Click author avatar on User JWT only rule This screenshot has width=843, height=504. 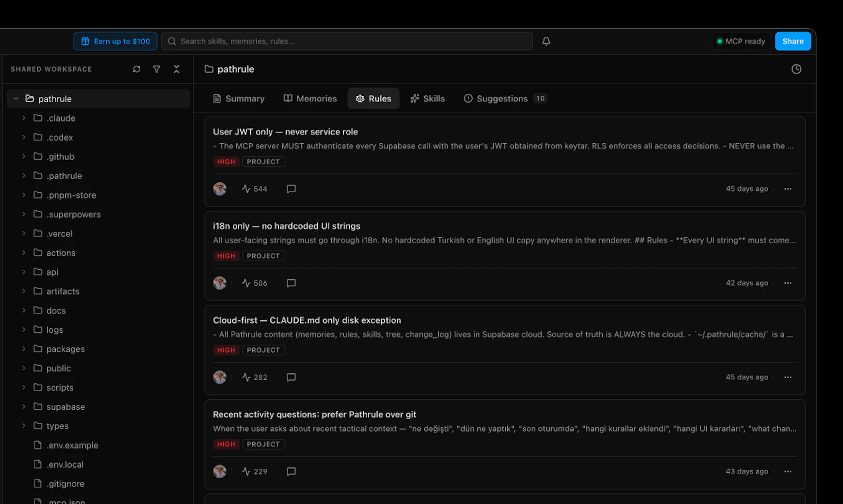(x=220, y=189)
